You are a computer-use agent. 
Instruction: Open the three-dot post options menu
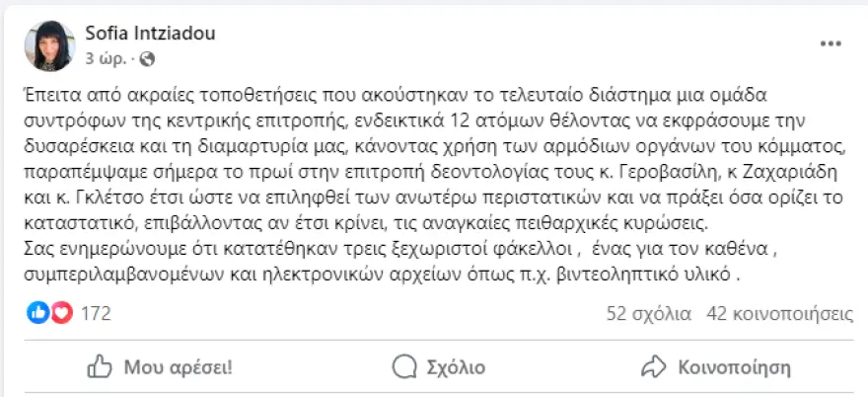coord(831,43)
